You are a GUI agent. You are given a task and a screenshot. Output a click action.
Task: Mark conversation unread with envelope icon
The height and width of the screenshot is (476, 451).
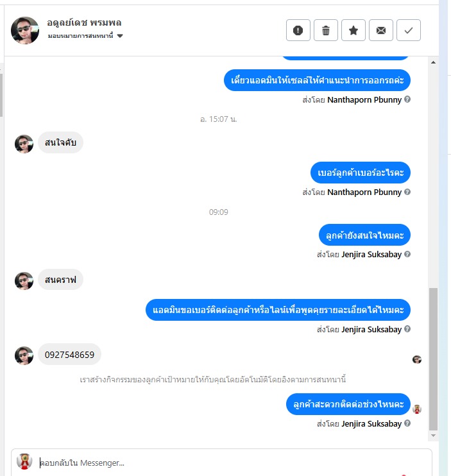[x=381, y=30]
